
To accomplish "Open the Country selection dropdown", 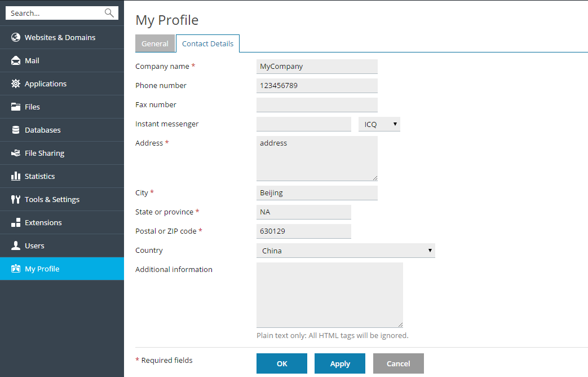I will [x=346, y=250].
